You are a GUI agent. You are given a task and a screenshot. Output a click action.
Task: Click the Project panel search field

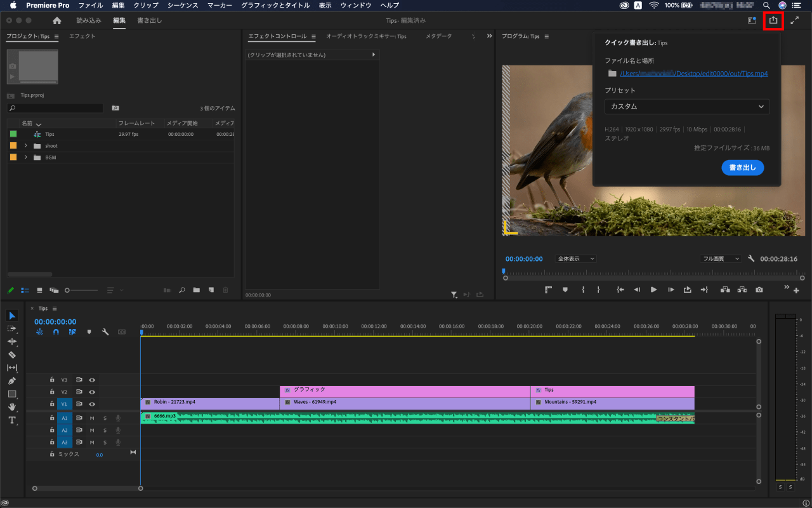click(55, 109)
